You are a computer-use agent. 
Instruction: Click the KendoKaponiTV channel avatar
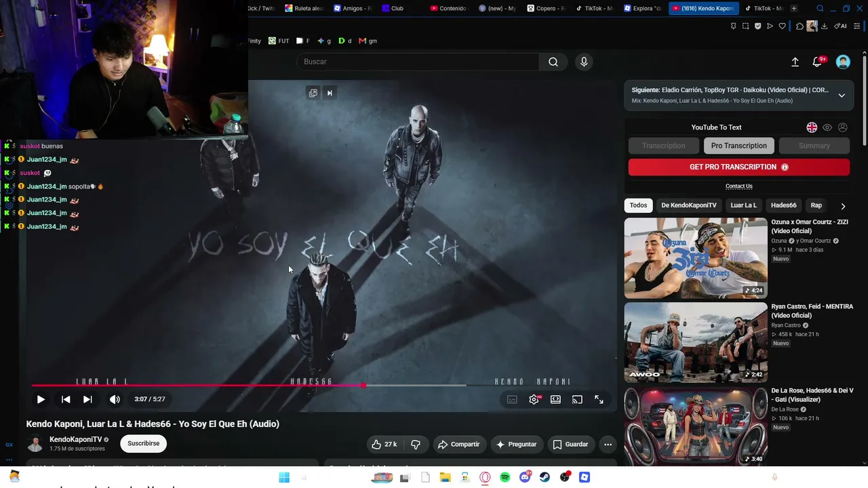tap(35, 444)
